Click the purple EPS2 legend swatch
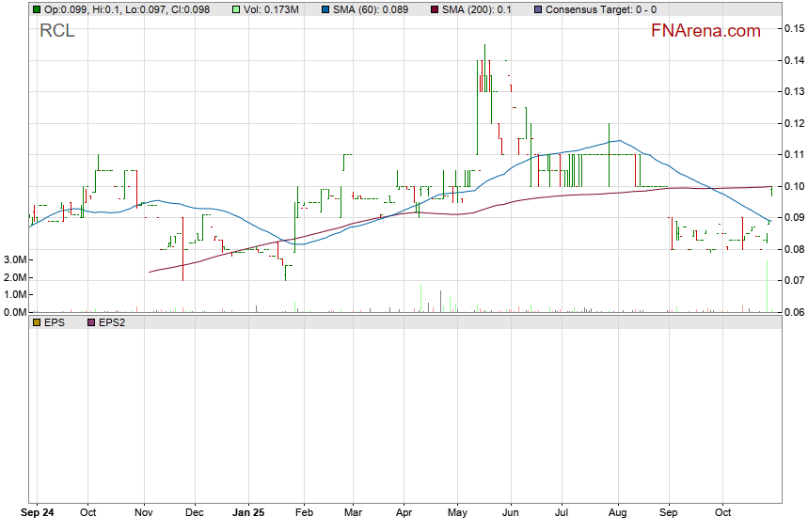Image resolution: width=808 pixels, height=532 pixels. pos(91,322)
